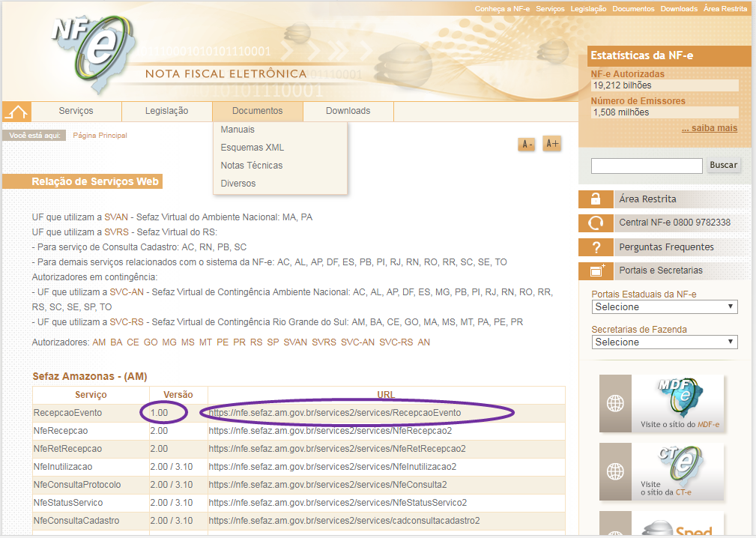Jump to RS in Autorizadores list
This screenshot has width=756, height=538.
(256, 342)
